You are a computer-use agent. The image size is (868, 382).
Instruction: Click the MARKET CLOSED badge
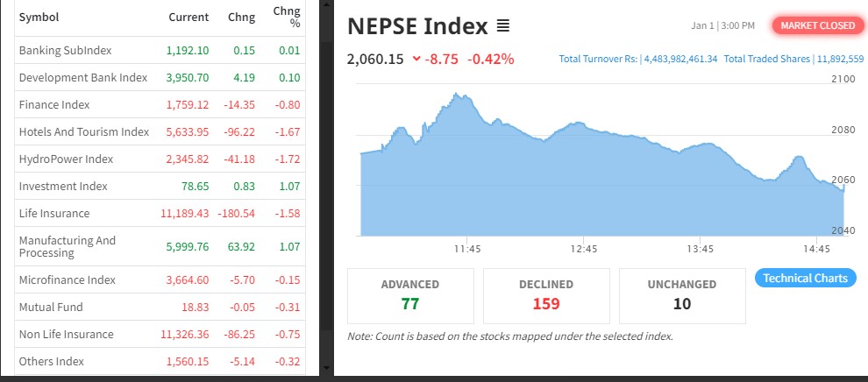coord(816,25)
